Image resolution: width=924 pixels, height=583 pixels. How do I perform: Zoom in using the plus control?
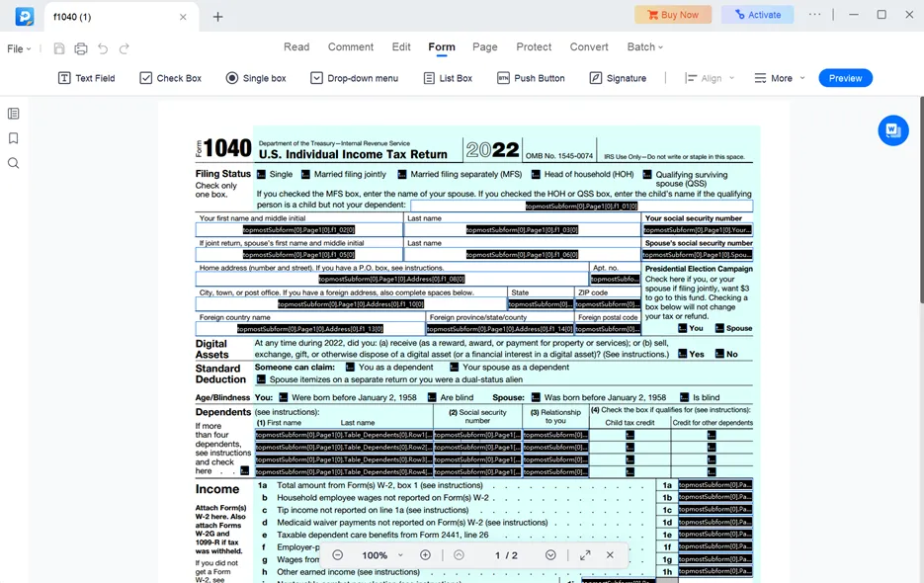(x=424, y=555)
